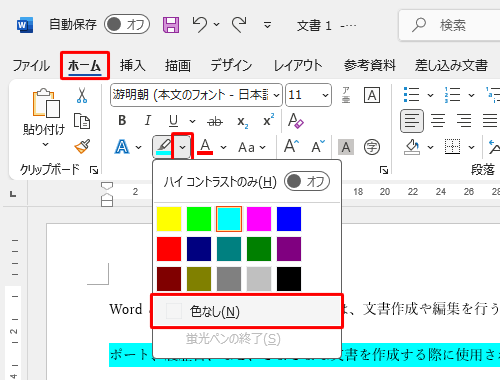Expand the 貼り付け paste options arrow
500x380 pixels.
[x=46, y=144]
